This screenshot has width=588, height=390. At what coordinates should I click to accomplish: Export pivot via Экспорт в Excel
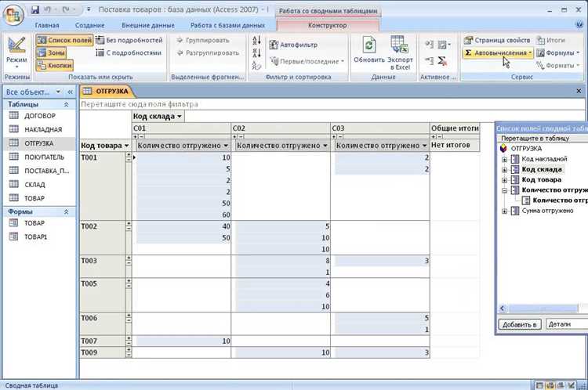coord(400,52)
